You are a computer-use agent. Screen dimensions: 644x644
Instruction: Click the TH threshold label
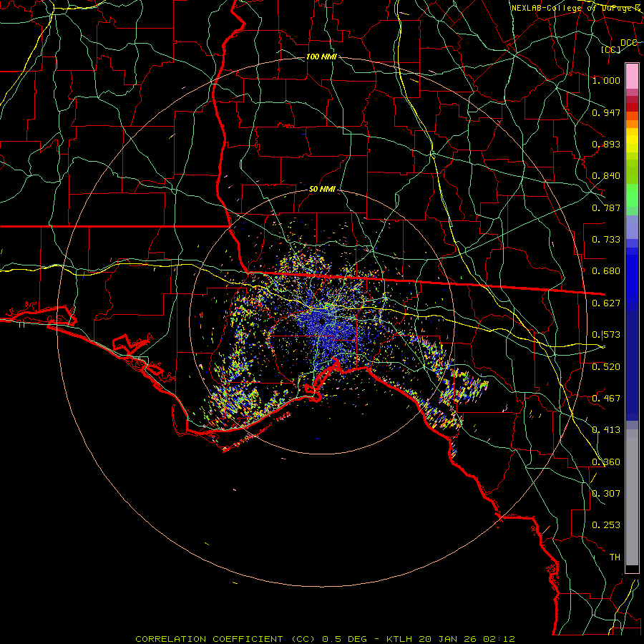coord(615,557)
